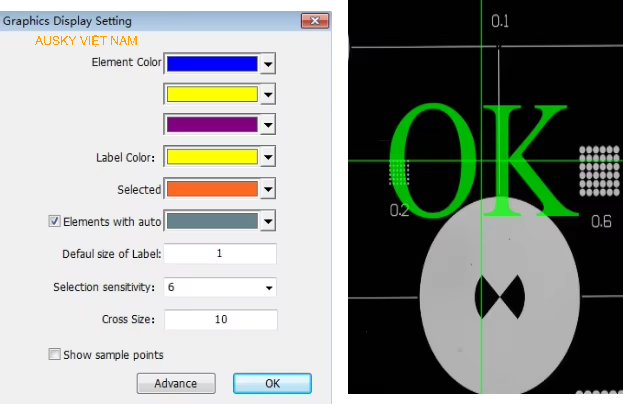Viewport: 623px width, 405px height.
Task: Click the white dot grid at right edge
Action: (600, 172)
